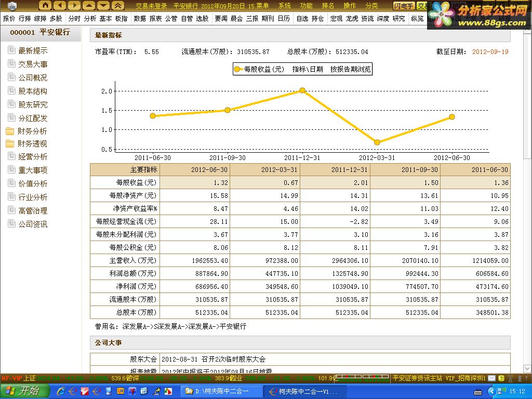
Task: Click the 2011-12-31 chart data point
Action: coord(302,90)
